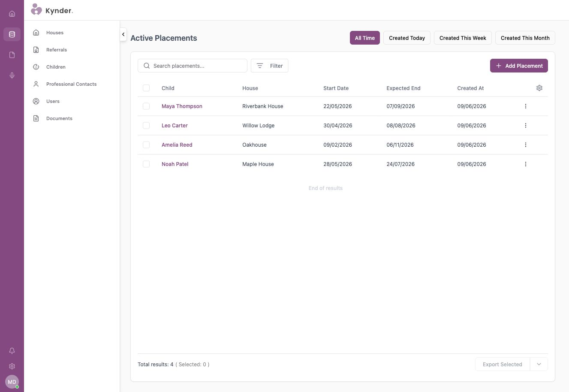
Task: Click the Active Placements heading
Action: [164, 38]
